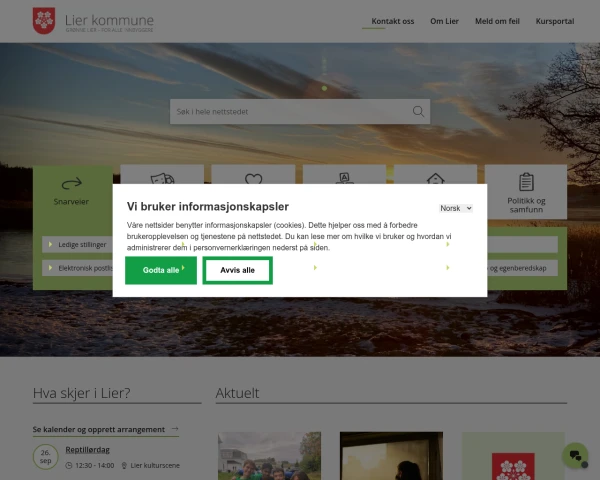Open the Reptillørdag event link
Image resolution: width=600 pixels, height=480 pixels.
click(88, 450)
